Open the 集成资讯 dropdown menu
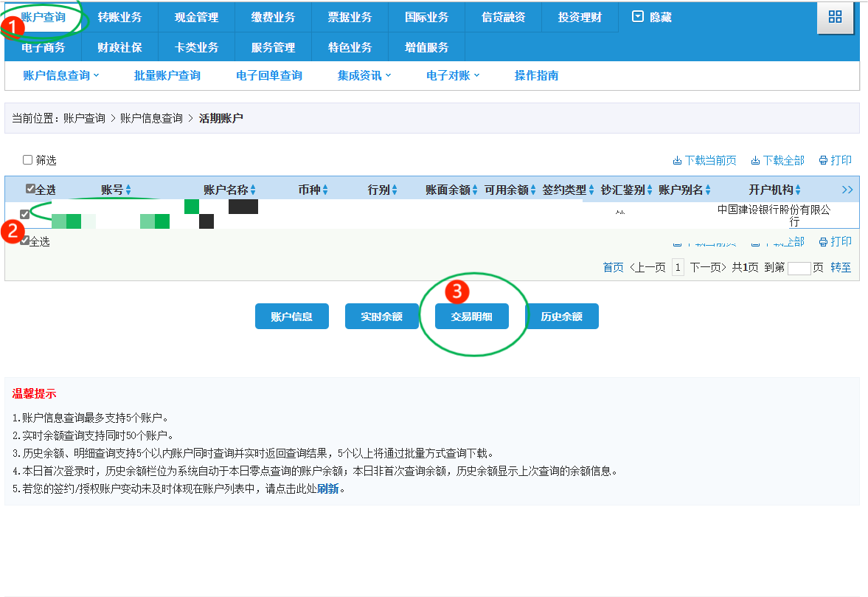 point(364,75)
